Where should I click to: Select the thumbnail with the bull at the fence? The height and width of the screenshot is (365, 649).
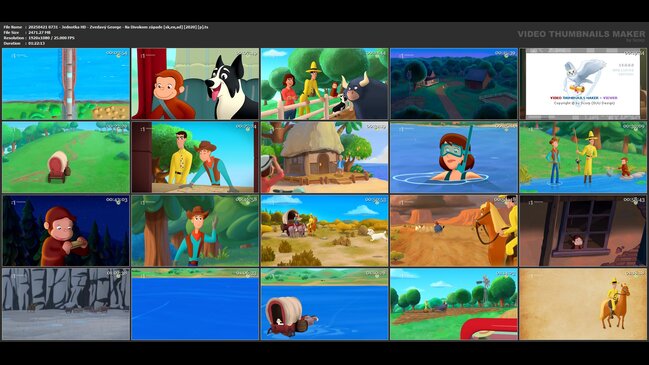pyautogui.click(x=324, y=84)
